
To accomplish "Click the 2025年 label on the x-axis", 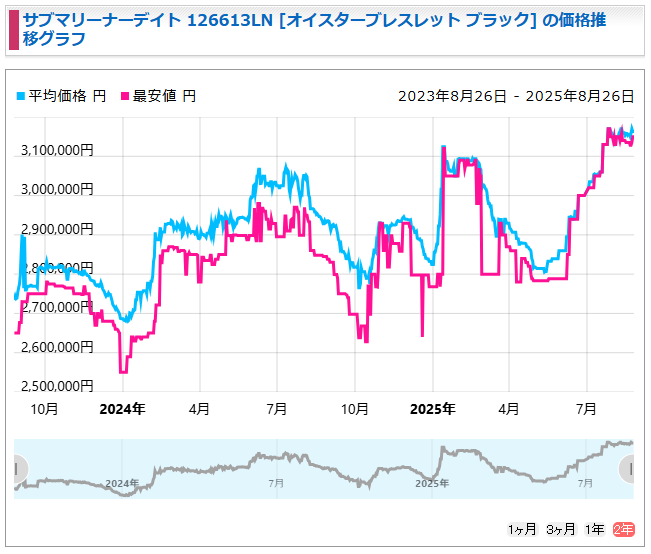I will pyautogui.click(x=433, y=409).
